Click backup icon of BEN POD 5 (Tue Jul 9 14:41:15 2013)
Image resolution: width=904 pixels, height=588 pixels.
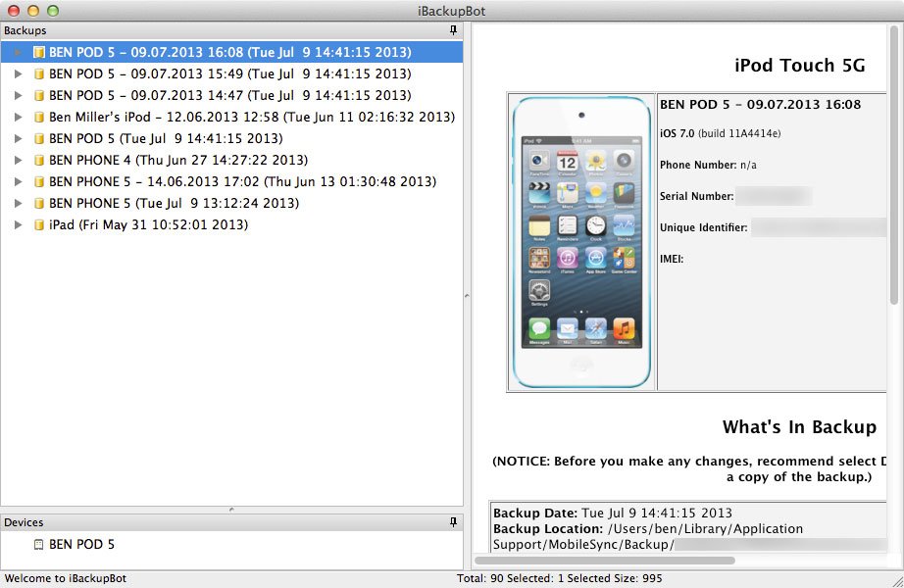coord(38,138)
